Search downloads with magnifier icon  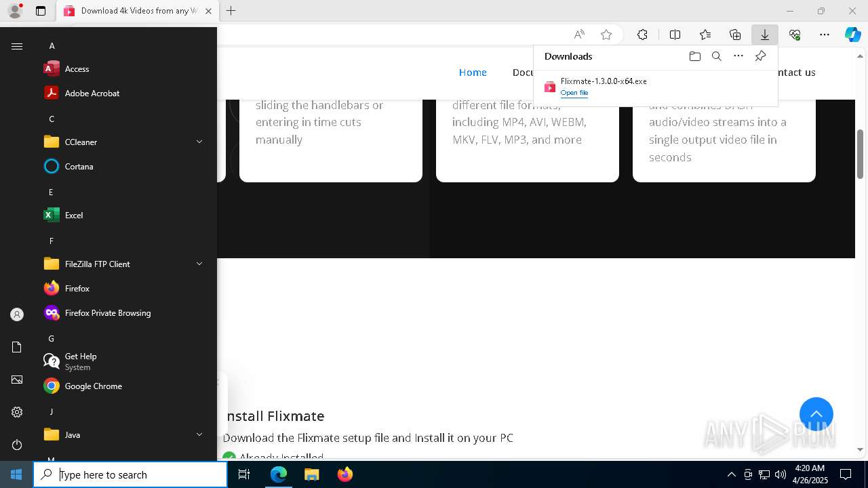point(717,56)
